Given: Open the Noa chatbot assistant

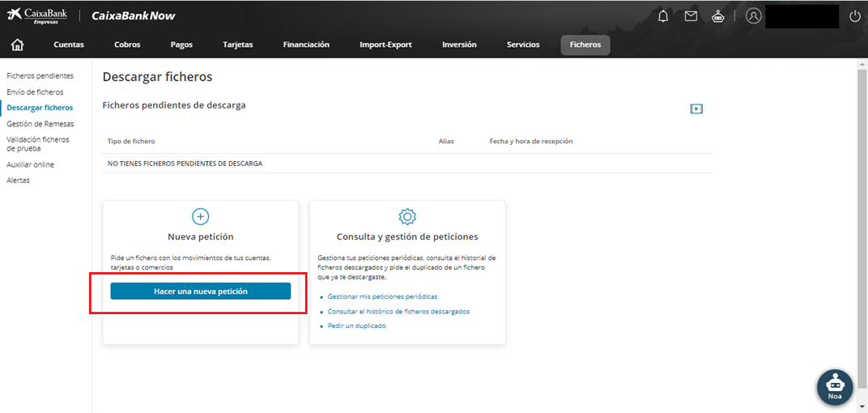Looking at the screenshot, I should [835, 386].
